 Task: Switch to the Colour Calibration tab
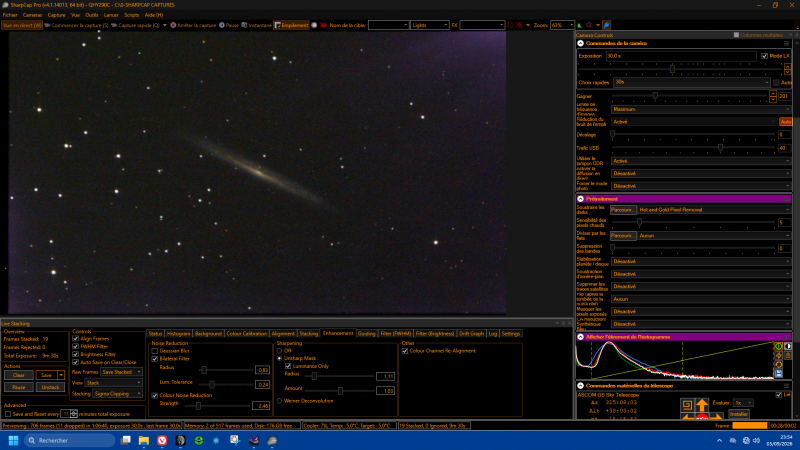[246, 334]
